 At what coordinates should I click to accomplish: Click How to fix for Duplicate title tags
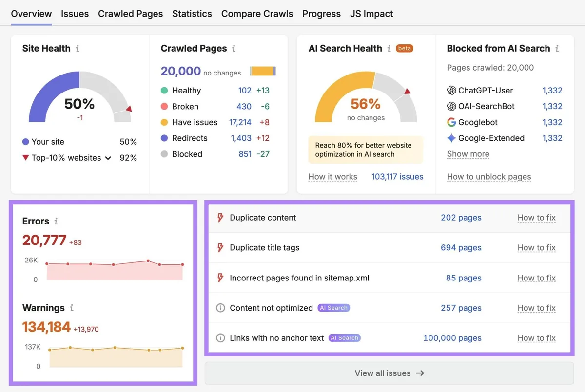pyautogui.click(x=536, y=248)
